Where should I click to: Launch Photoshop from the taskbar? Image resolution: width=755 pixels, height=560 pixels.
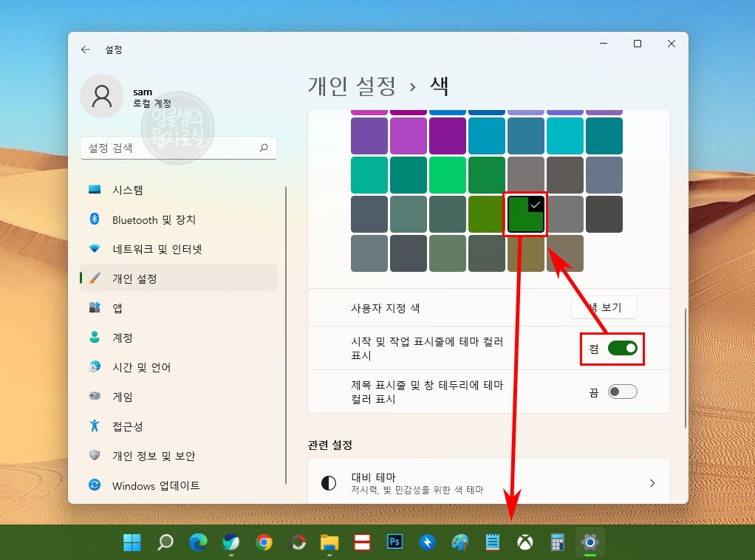394,542
